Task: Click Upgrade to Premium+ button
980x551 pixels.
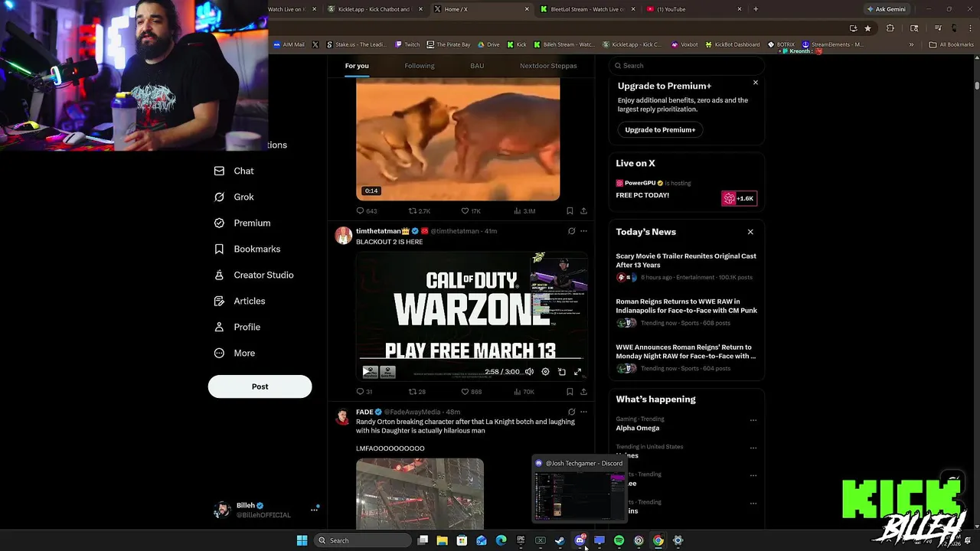Action: tap(660, 130)
